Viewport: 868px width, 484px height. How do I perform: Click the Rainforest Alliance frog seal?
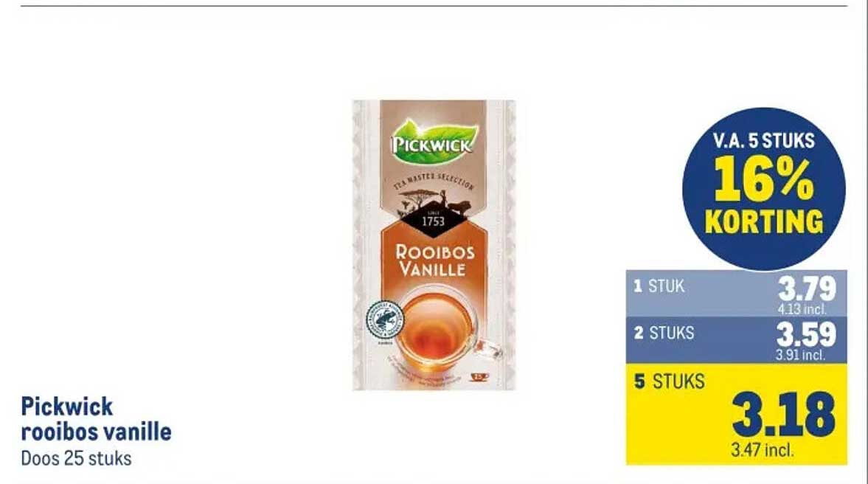click(385, 321)
